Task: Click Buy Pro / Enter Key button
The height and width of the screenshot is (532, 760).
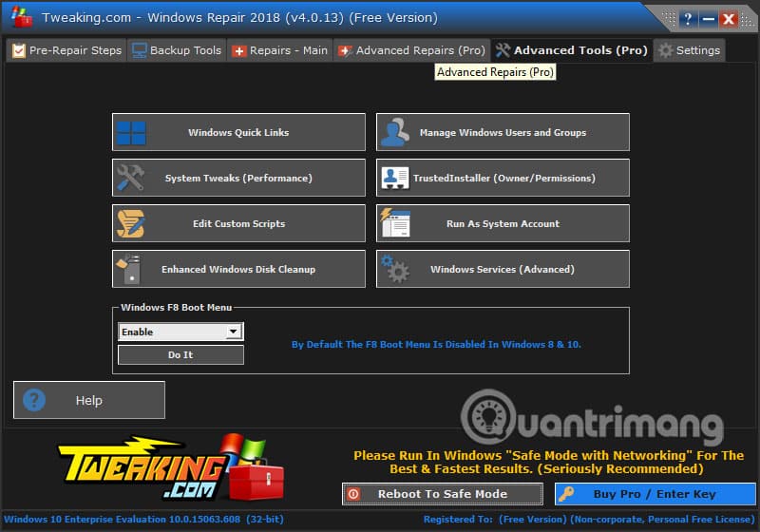Action: (655, 494)
